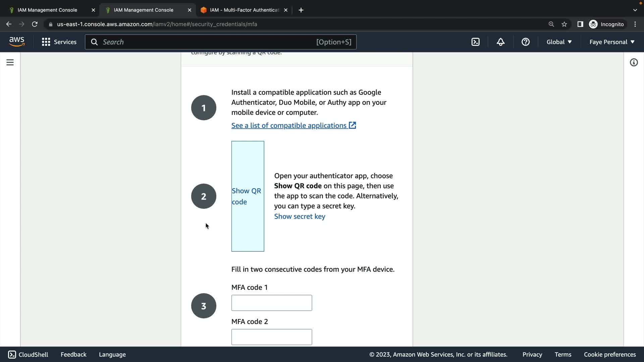Open the left hamburger navigation menu
The width and height of the screenshot is (644, 362).
10,62
